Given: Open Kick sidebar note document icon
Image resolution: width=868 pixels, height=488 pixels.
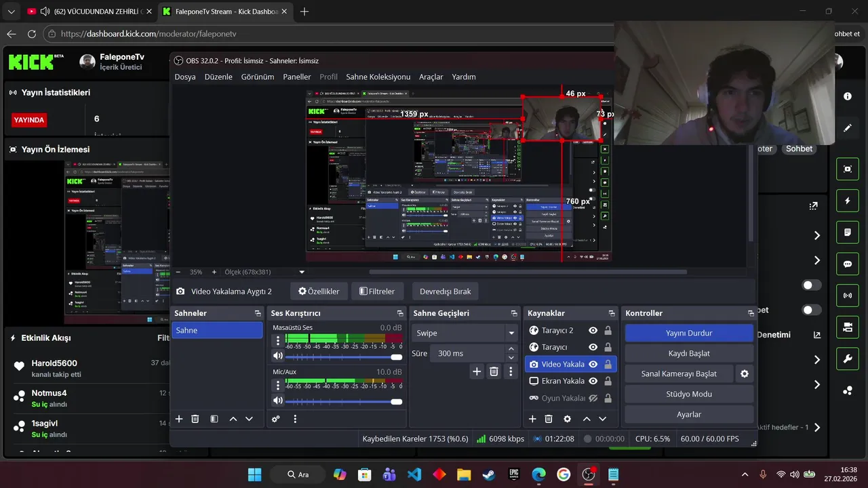Looking at the screenshot, I should pos(848,232).
